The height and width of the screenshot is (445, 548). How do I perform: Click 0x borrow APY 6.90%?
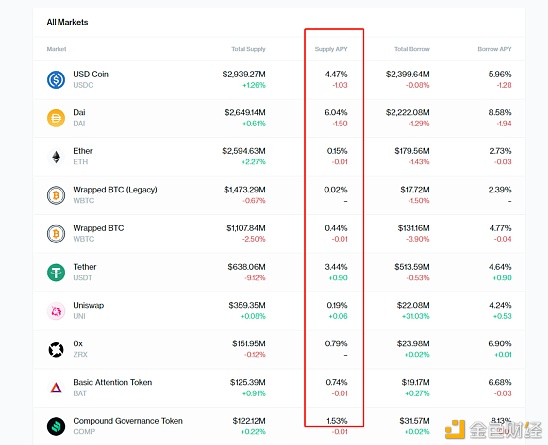(x=500, y=344)
